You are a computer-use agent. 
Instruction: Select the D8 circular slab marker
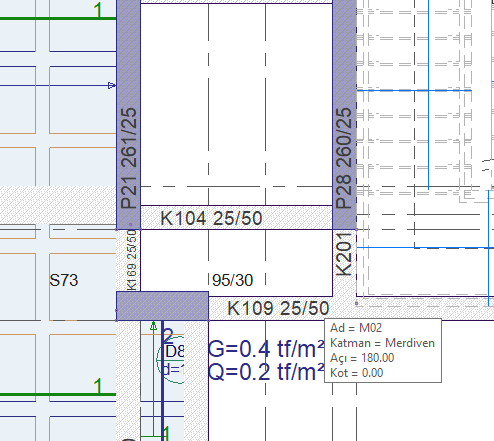click(x=170, y=361)
